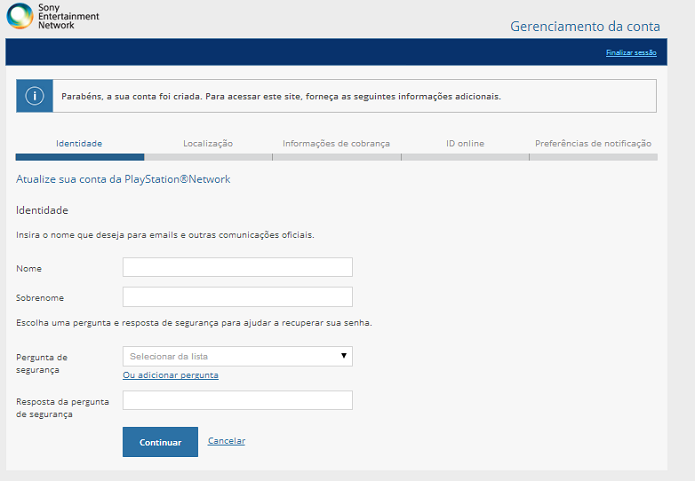Click the Nome field label

click(29, 269)
